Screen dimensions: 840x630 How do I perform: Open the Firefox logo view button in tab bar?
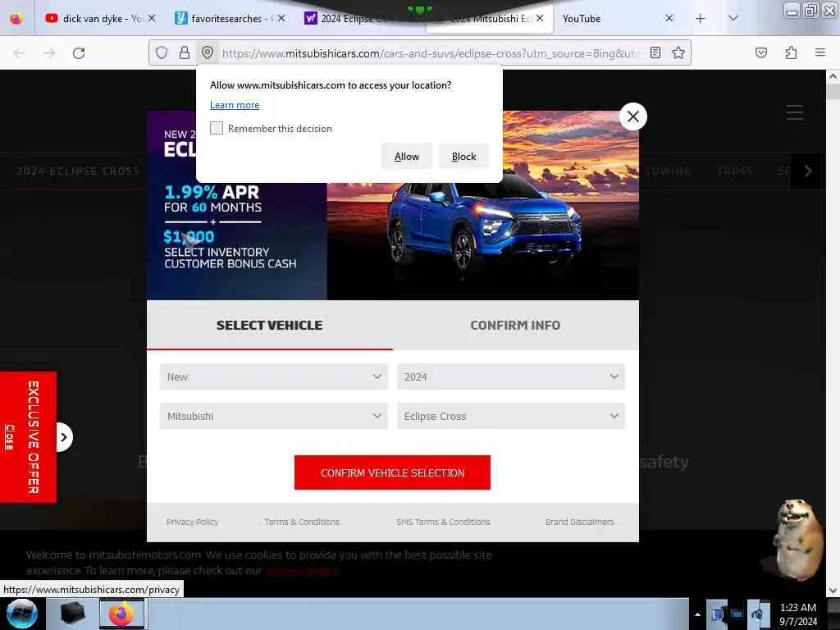(16, 19)
